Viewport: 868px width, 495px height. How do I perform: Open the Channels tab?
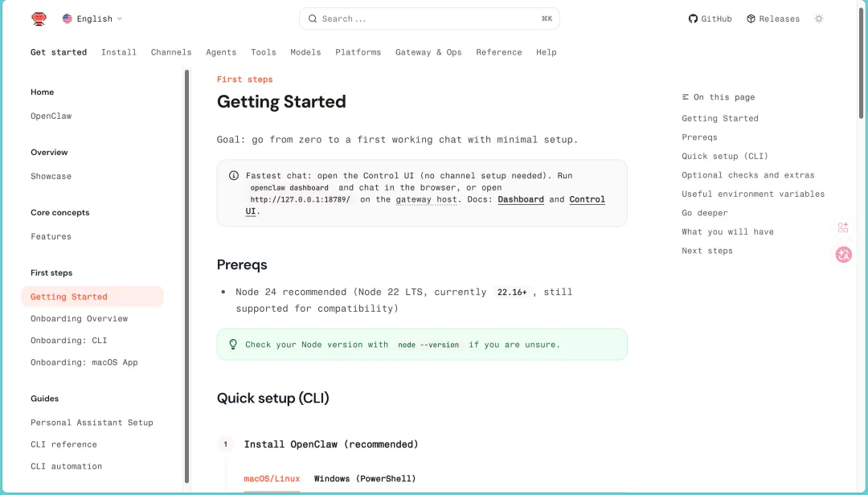click(171, 52)
